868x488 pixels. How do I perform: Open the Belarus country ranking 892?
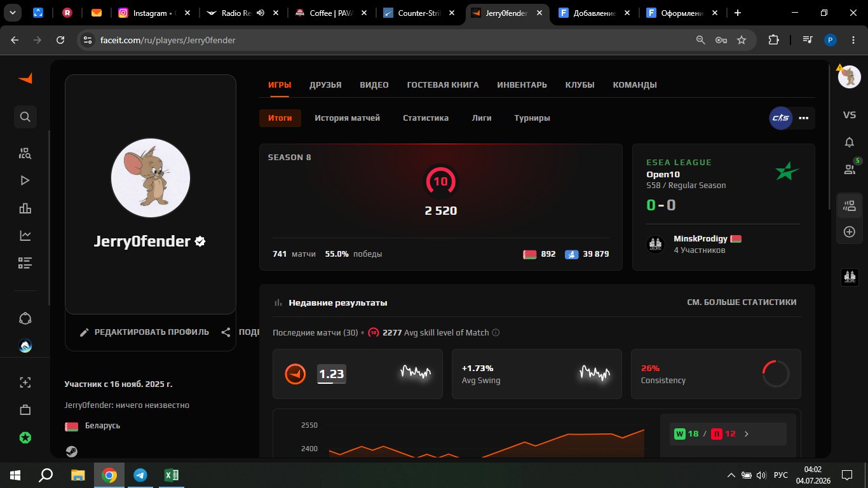click(x=539, y=254)
